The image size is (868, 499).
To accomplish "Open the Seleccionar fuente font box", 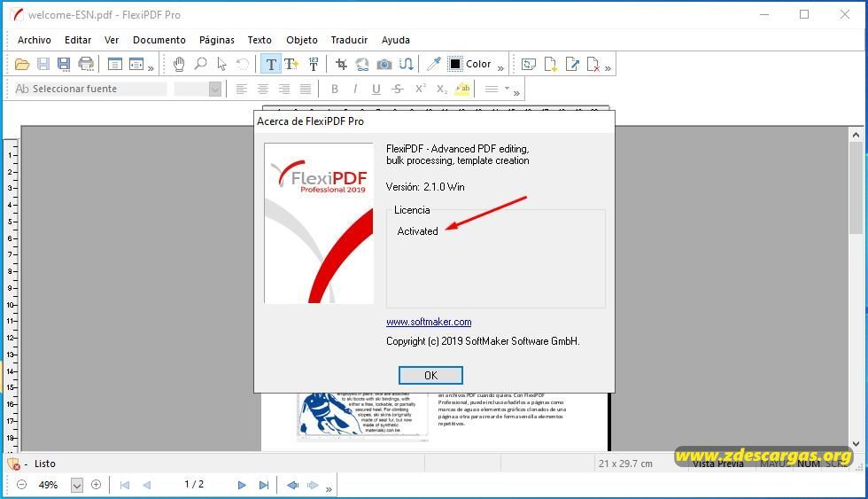I will [x=89, y=89].
